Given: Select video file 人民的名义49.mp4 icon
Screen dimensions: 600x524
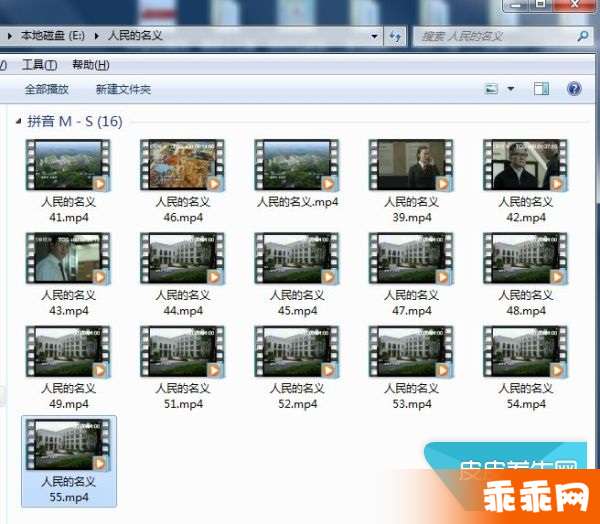Looking at the screenshot, I should click(68, 352).
